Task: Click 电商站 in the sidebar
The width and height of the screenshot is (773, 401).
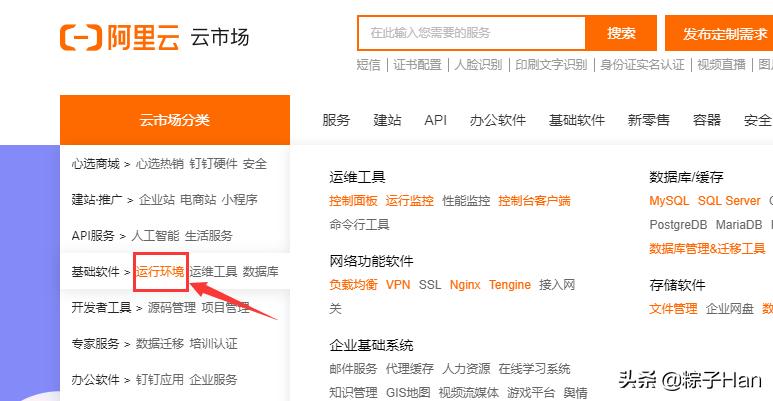Action: 198,200
